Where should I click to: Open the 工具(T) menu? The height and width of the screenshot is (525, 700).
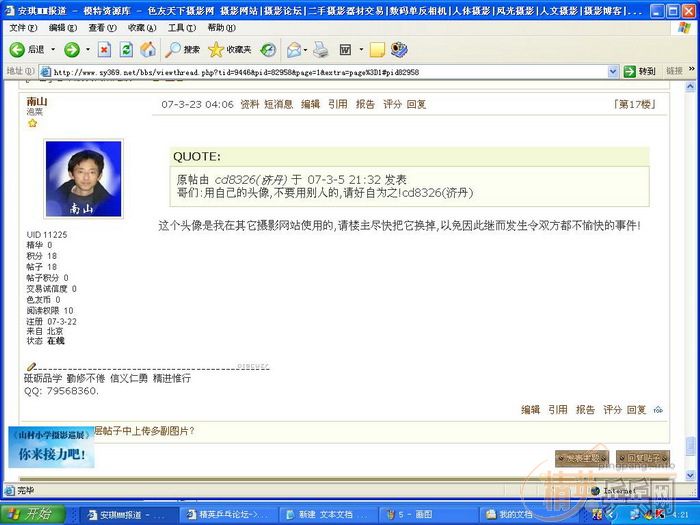pos(181,28)
